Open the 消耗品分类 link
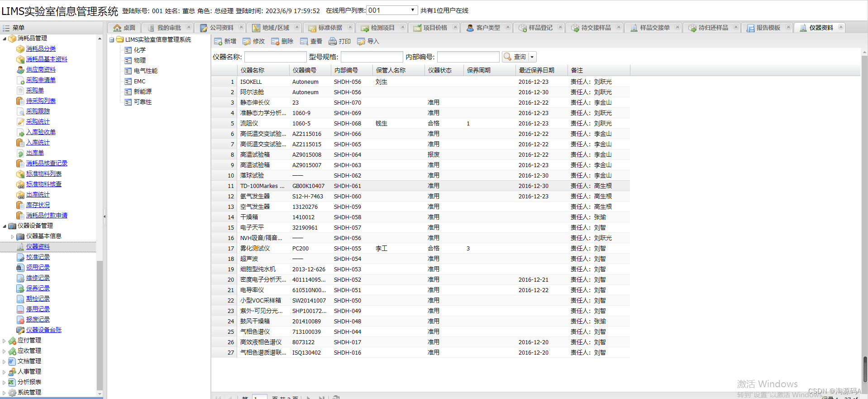This screenshot has width=868, height=399. pyautogui.click(x=41, y=48)
